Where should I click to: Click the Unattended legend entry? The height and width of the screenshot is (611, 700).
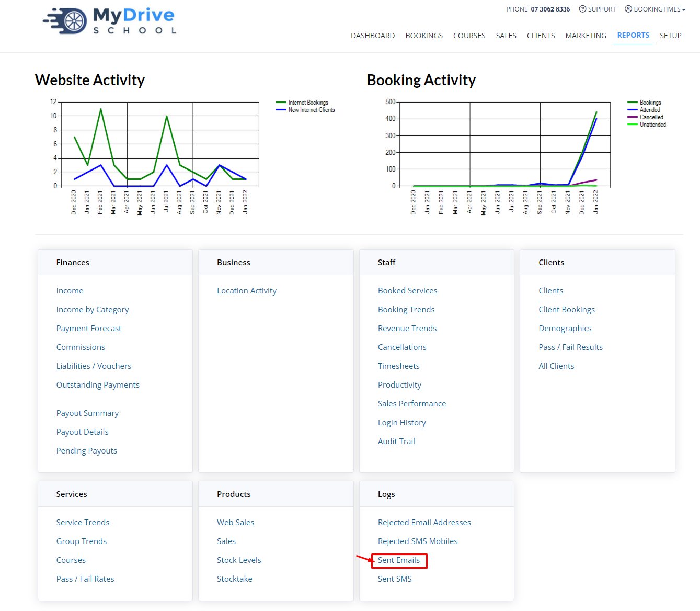647,125
